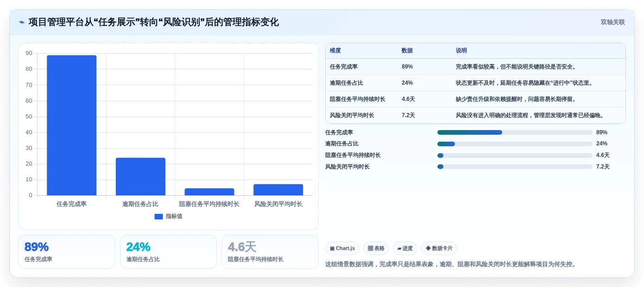Click the 风险关闭平均时长 progress bar

(x=515, y=167)
